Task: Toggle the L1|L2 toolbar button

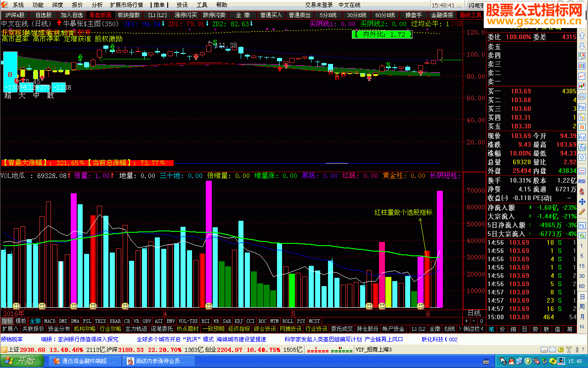Action: (157, 15)
